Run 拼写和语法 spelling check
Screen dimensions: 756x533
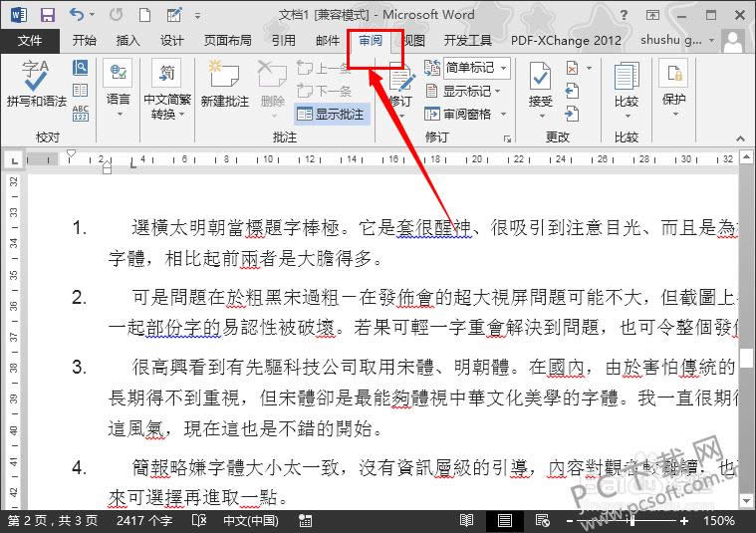(37, 84)
